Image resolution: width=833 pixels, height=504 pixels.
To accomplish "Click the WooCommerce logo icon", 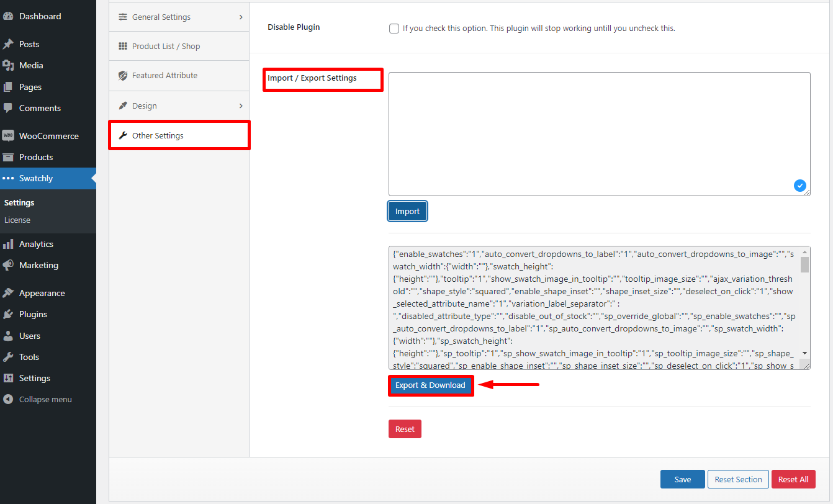I will (8, 136).
